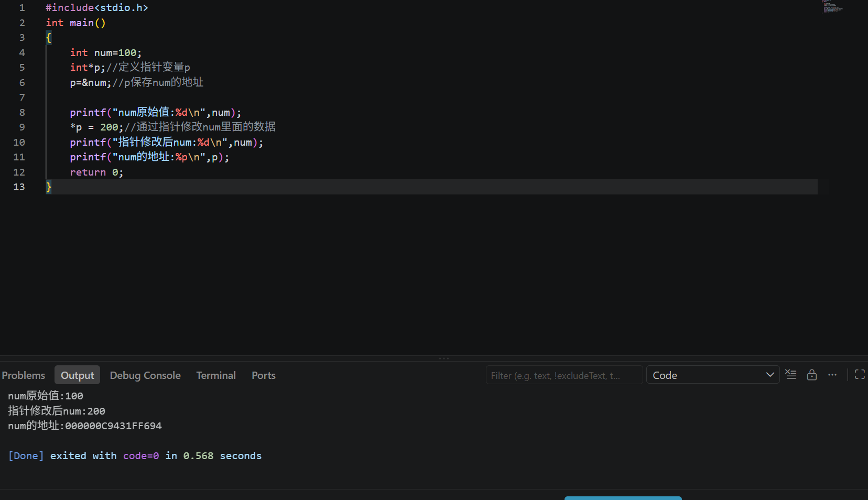Click the opening brace on line 3
The height and width of the screenshot is (500, 868).
tap(49, 38)
